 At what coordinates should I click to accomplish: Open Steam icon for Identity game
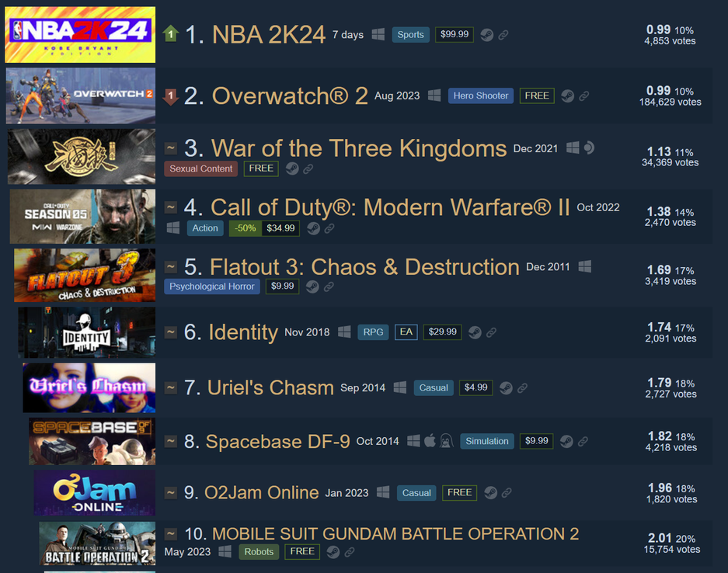(x=475, y=332)
